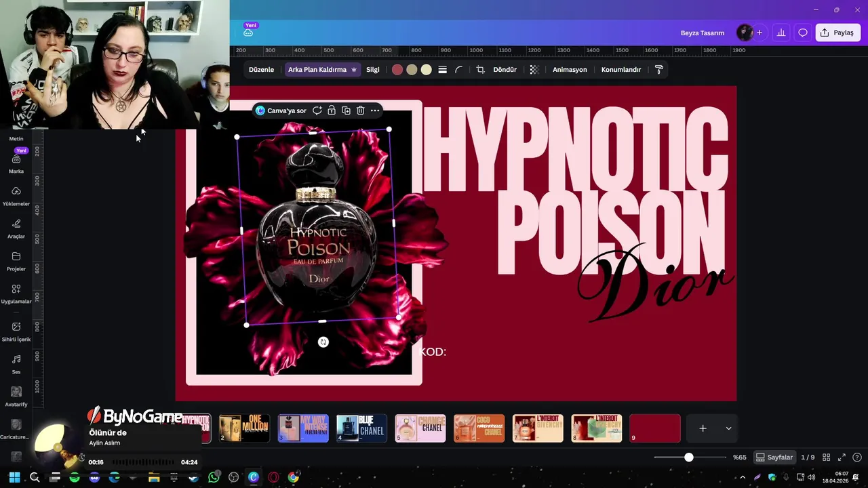Open more options on floating toolbar
This screenshot has height=488, width=868.
375,110
